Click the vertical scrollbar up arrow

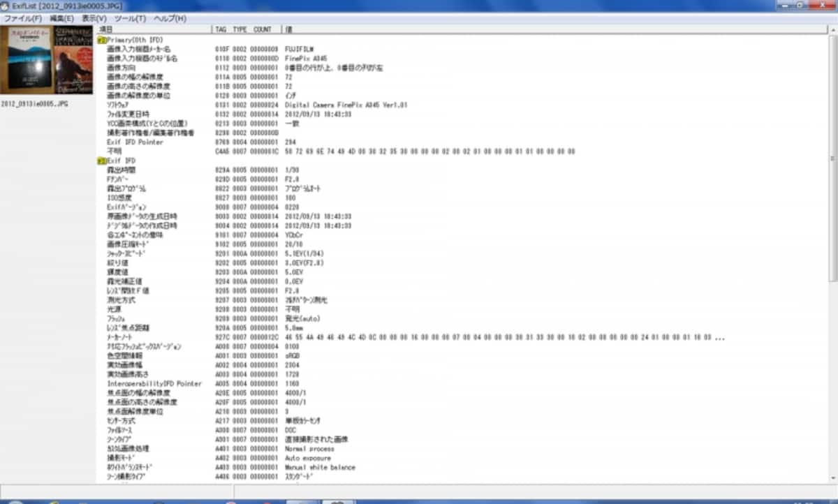pyautogui.click(x=832, y=30)
